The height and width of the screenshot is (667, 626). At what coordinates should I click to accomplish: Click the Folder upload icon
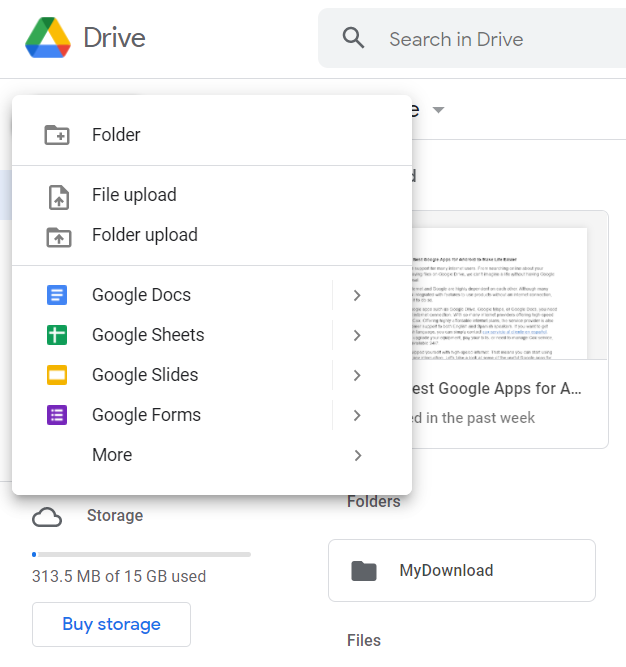59,236
